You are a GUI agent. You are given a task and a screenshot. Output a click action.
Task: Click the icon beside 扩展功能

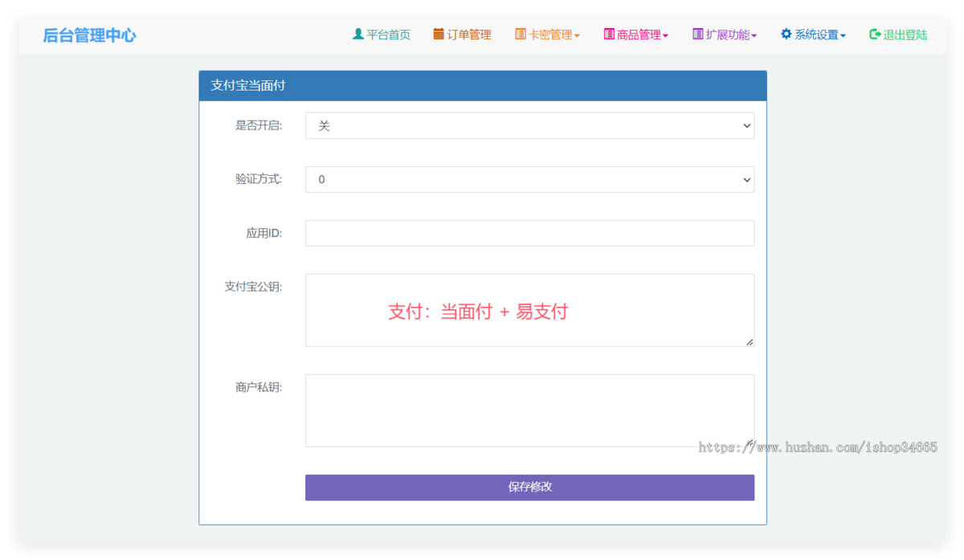[698, 34]
